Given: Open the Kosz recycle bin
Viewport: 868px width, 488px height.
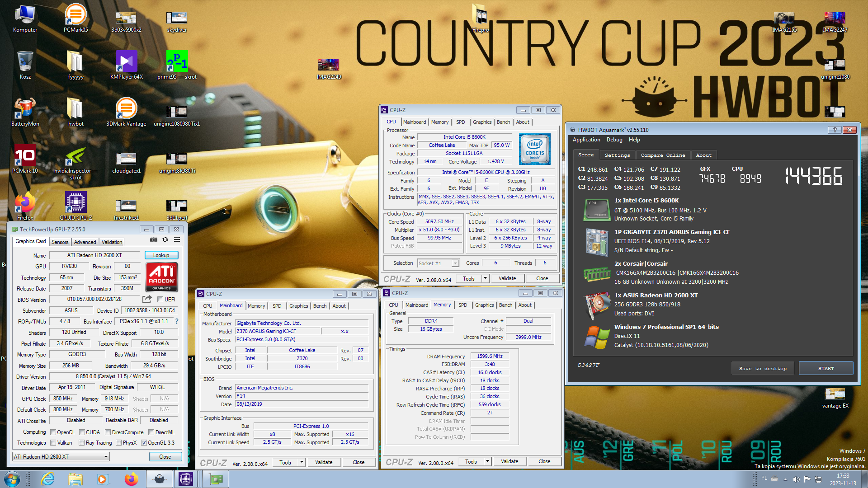Looking at the screenshot, I should [x=25, y=65].
